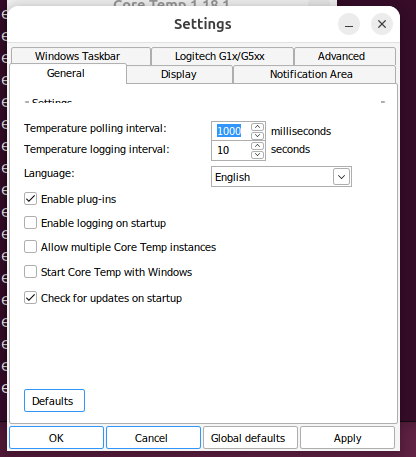
Task: Disable Check for updates on startup
Action: [30, 298]
